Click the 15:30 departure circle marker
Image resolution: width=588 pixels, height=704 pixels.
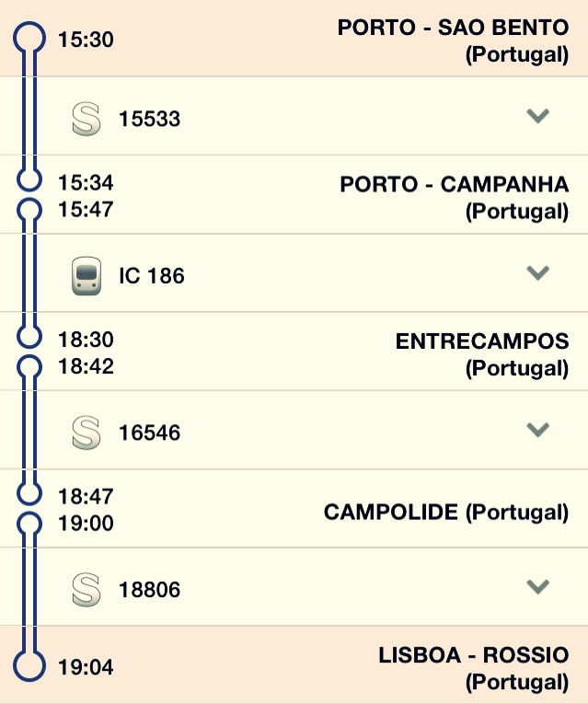click(x=30, y=39)
